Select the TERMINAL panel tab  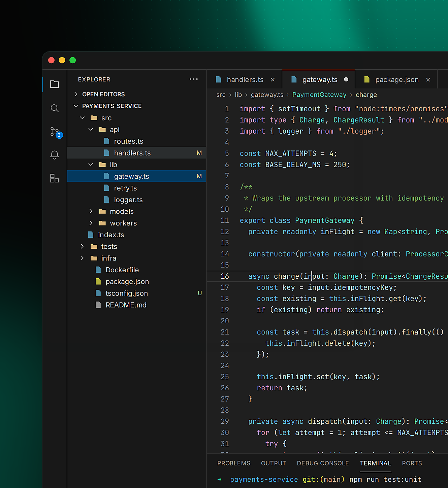pyautogui.click(x=376, y=463)
